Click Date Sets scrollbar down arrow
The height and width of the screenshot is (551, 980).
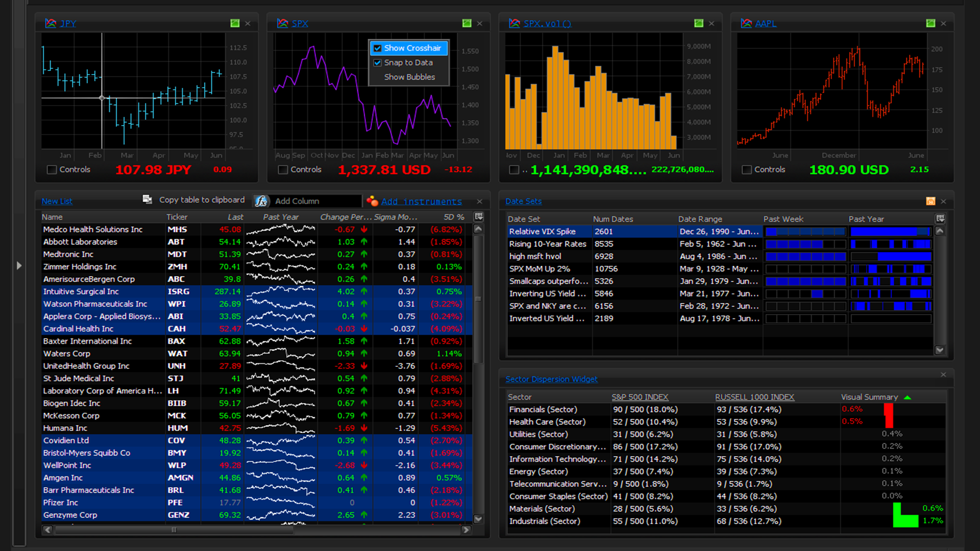940,350
